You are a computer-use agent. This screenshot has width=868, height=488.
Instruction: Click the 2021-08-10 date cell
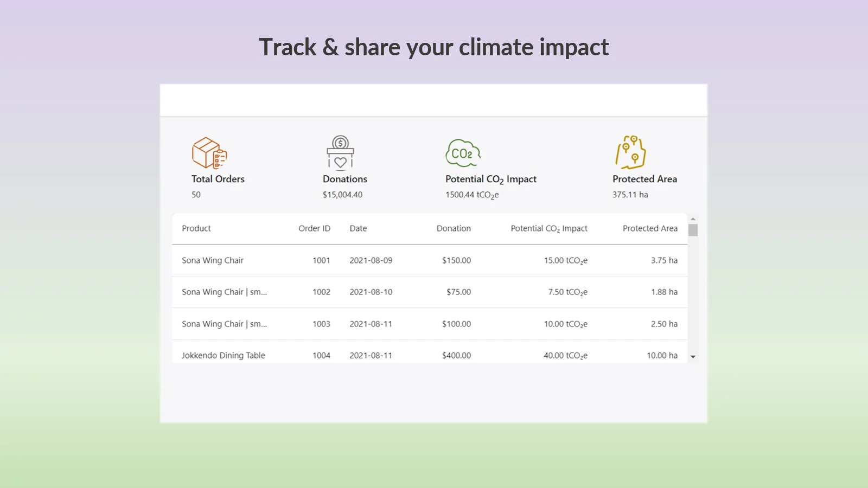pos(371,292)
